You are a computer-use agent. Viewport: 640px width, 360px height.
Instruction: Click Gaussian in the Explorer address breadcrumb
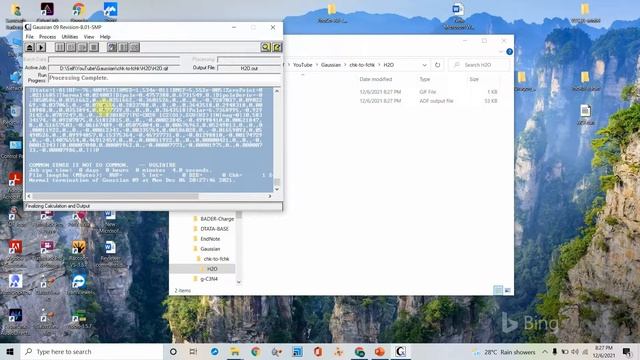tap(331, 65)
